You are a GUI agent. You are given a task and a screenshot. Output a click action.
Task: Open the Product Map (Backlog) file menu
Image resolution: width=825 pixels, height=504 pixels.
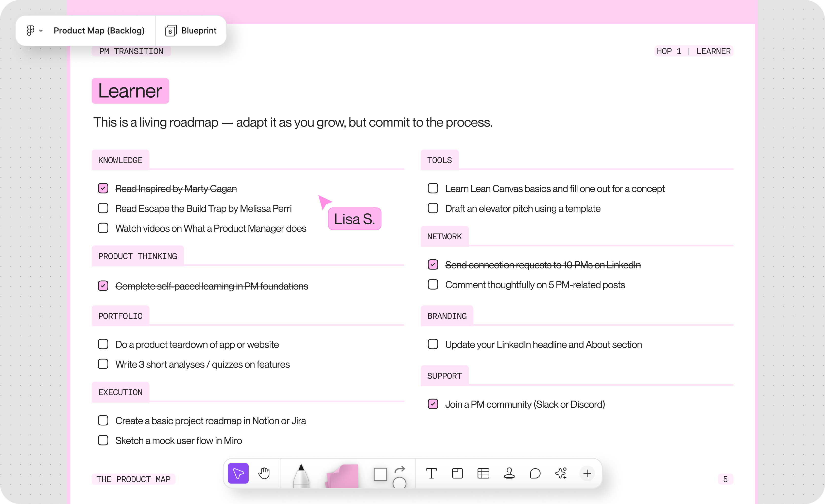click(x=99, y=30)
